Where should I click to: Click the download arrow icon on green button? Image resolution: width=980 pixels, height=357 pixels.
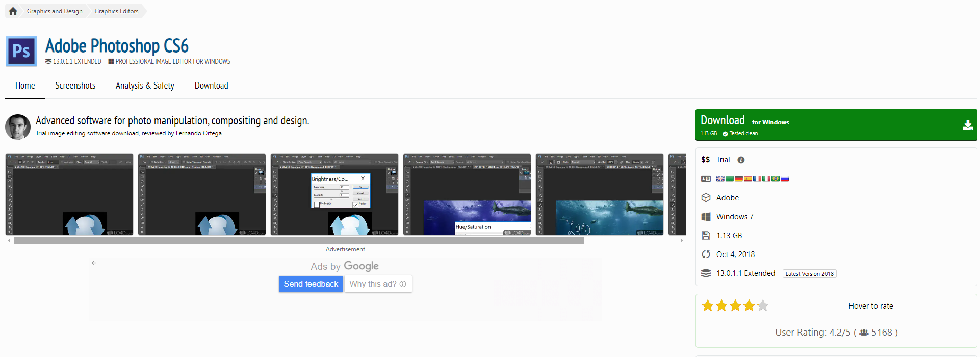968,124
